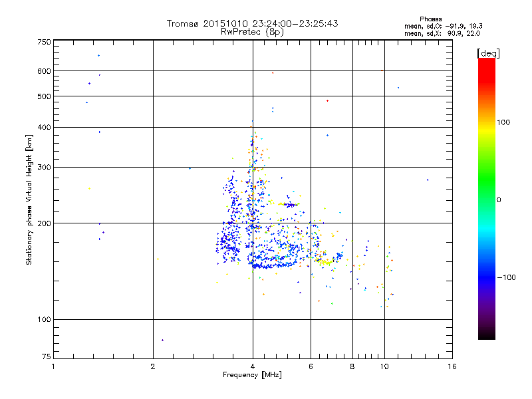
Task: Click y-axis tick label '500'
Action: (44, 96)
